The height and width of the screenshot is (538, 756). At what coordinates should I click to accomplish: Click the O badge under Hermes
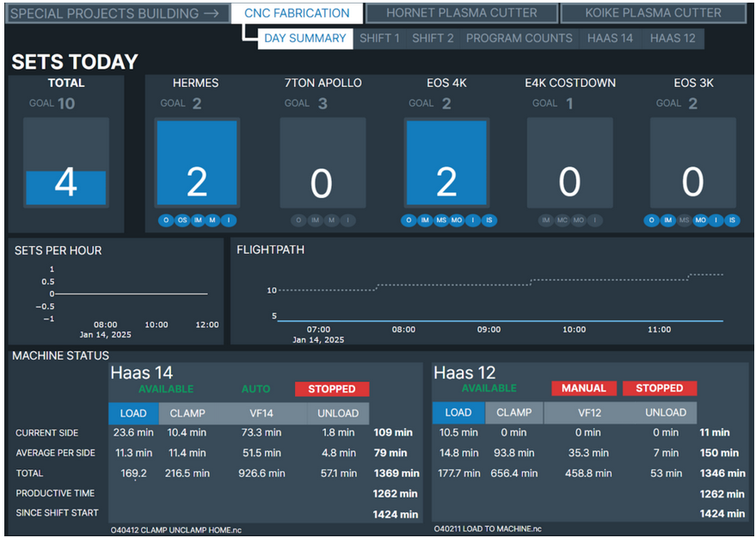point(166,220)
